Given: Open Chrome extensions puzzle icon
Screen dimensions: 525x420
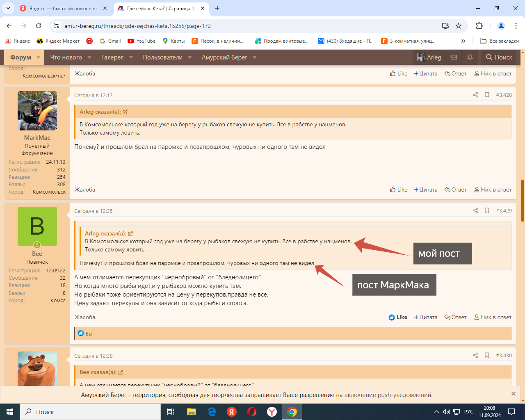Looking at the screenshot, I should pos(479,26).
